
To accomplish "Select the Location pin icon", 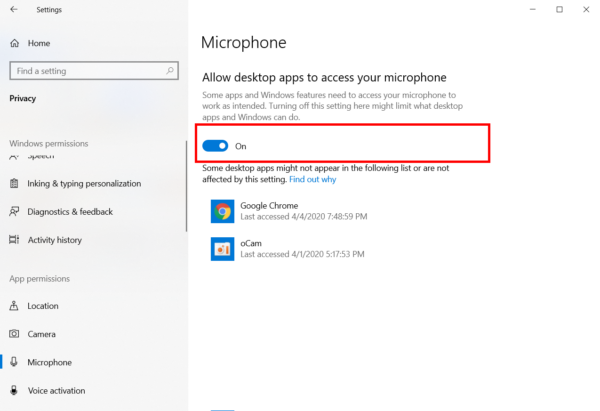I will click(x=15, y=306).
